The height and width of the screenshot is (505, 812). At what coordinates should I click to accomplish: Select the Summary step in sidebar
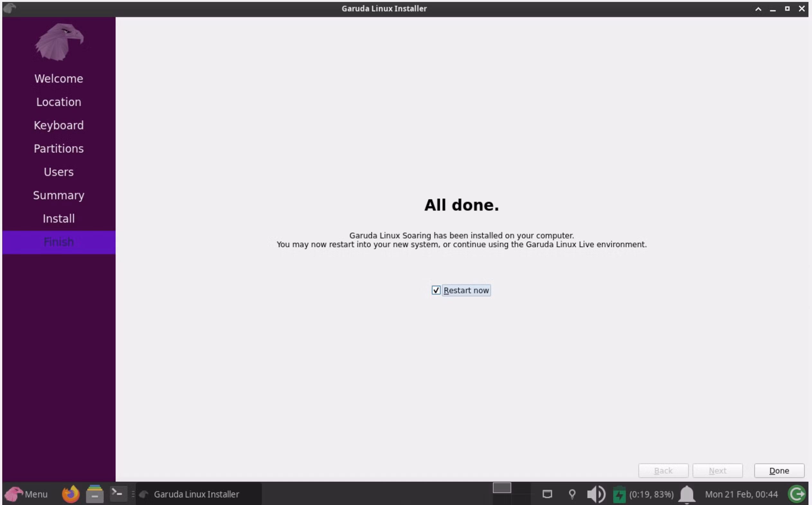click(59, 195)
